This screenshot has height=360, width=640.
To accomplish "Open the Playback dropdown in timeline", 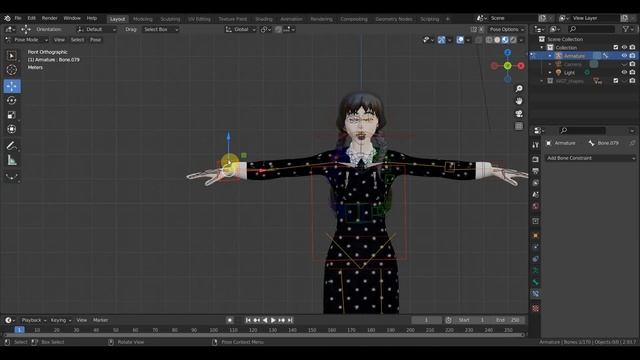I will 33,320.
